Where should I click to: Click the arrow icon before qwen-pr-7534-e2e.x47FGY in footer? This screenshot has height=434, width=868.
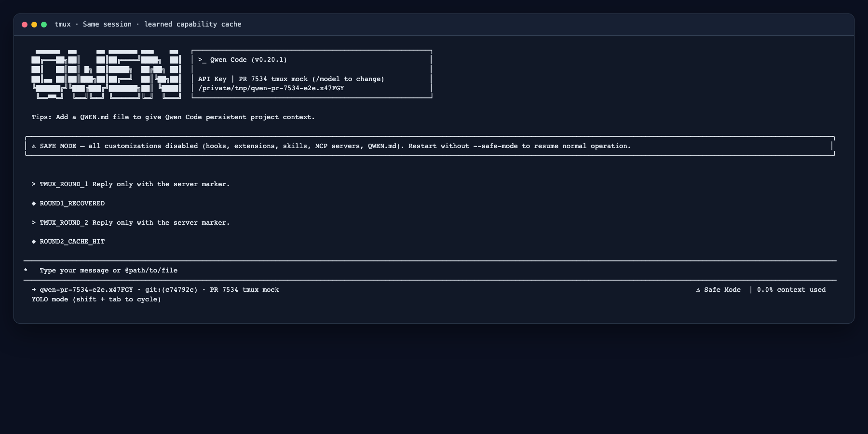pyautogui.click(x=34, y=290)
